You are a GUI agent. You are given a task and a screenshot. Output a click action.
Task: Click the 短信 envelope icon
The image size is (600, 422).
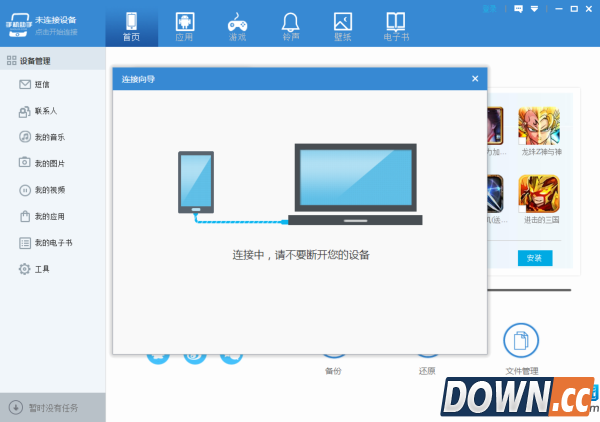pos(25,84)
